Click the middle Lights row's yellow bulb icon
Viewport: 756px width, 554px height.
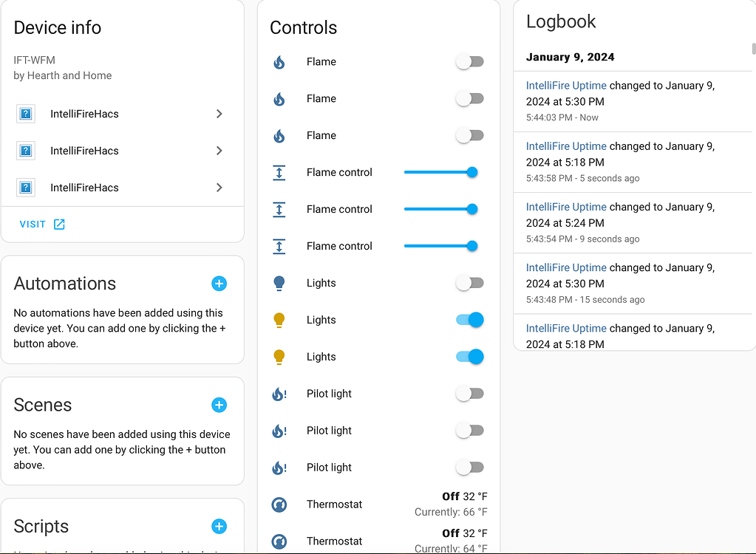[279, 321]
